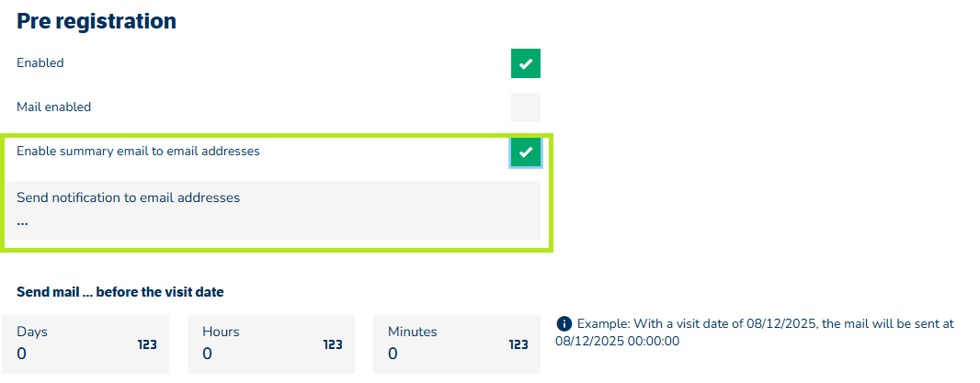Click the "Mail enabled" label text

(x=54, y=107)
